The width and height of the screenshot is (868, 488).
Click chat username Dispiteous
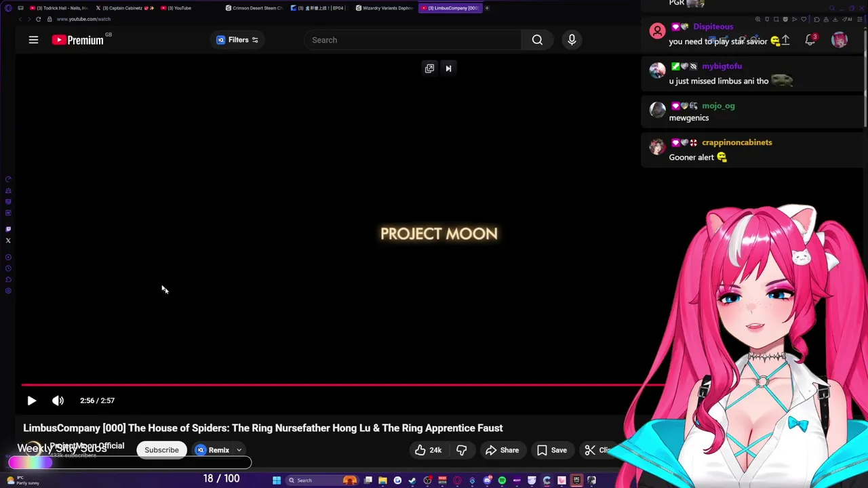click(x=713, y=26)
